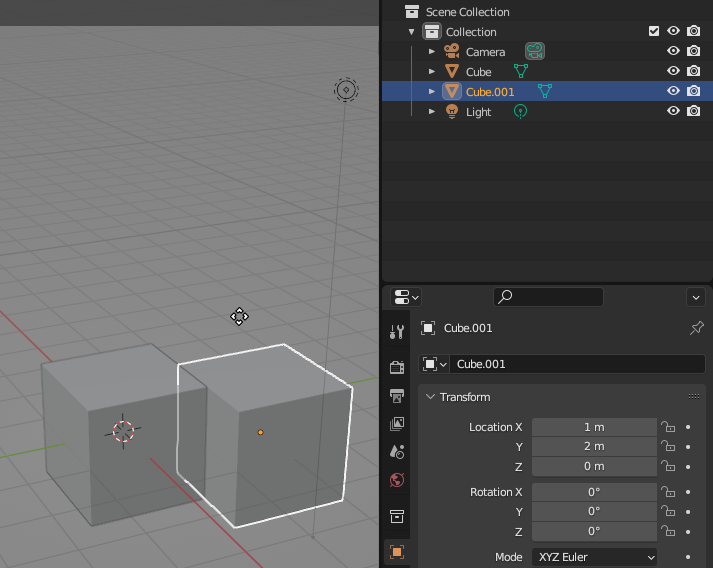Image resolution: width=713 pixels, height=568 pixels.
Task: Click the Light bulb icon in outliner
Action: coord(452,111)
